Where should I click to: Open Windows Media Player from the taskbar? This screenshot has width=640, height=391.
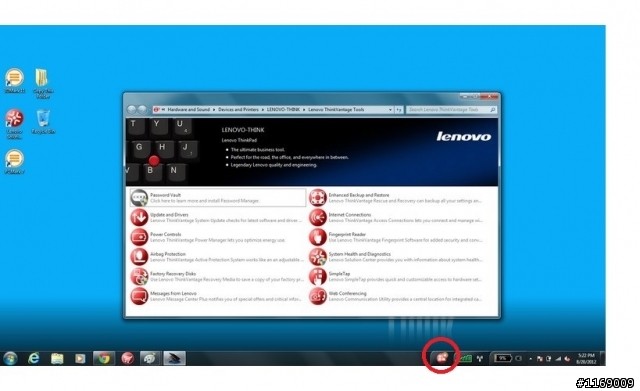coord(80,358)
